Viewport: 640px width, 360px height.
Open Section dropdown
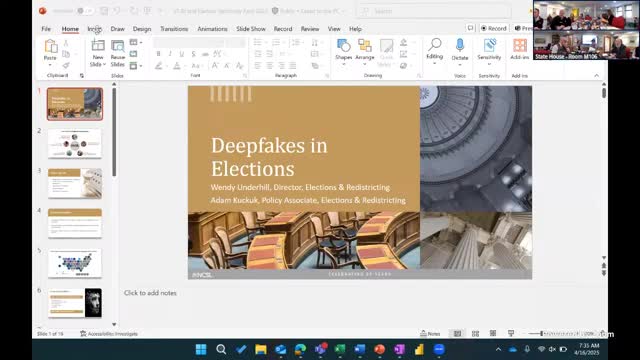136,65
